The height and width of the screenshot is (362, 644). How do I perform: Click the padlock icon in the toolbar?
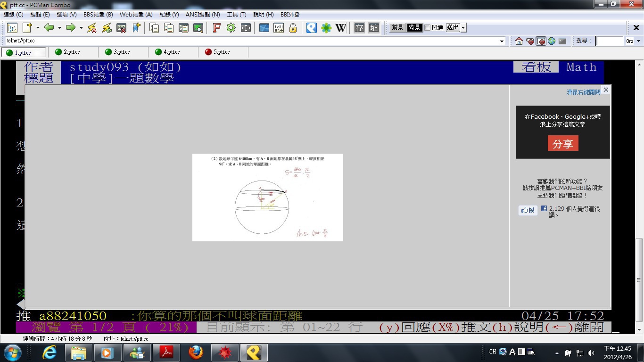pyautogui.click(x=293, y=28)
